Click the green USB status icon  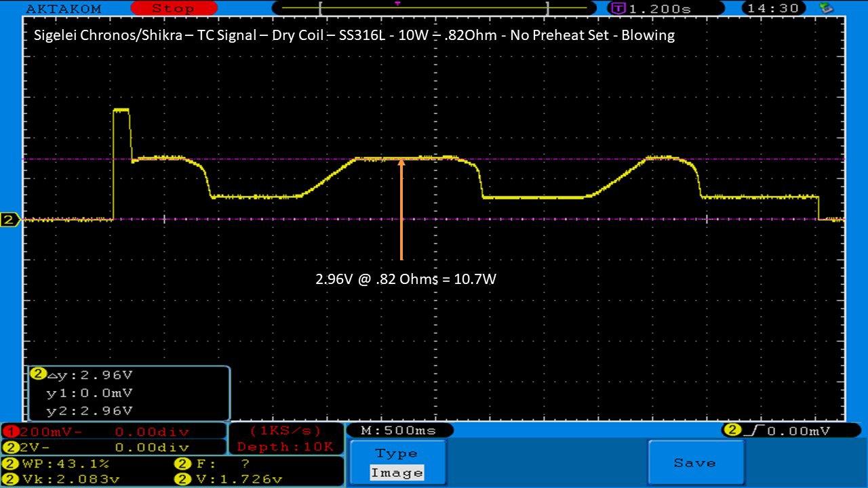[x=826, y=8]
